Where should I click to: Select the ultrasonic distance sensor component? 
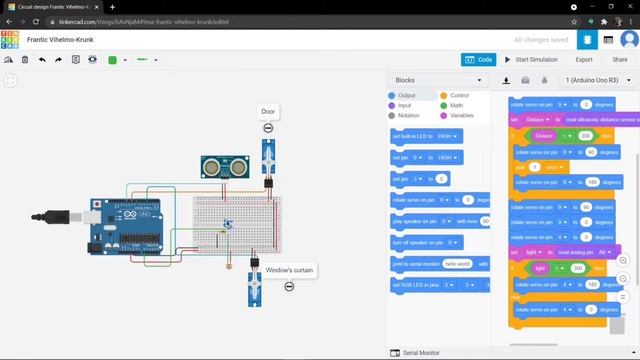coord(225,167)
